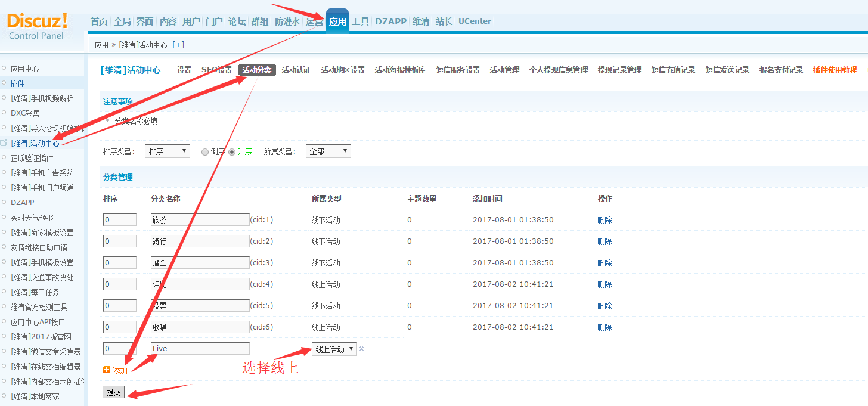Screen dimensions: 868x406
Task: Open the 应用 top navigation tab
Action: point(337,21)
